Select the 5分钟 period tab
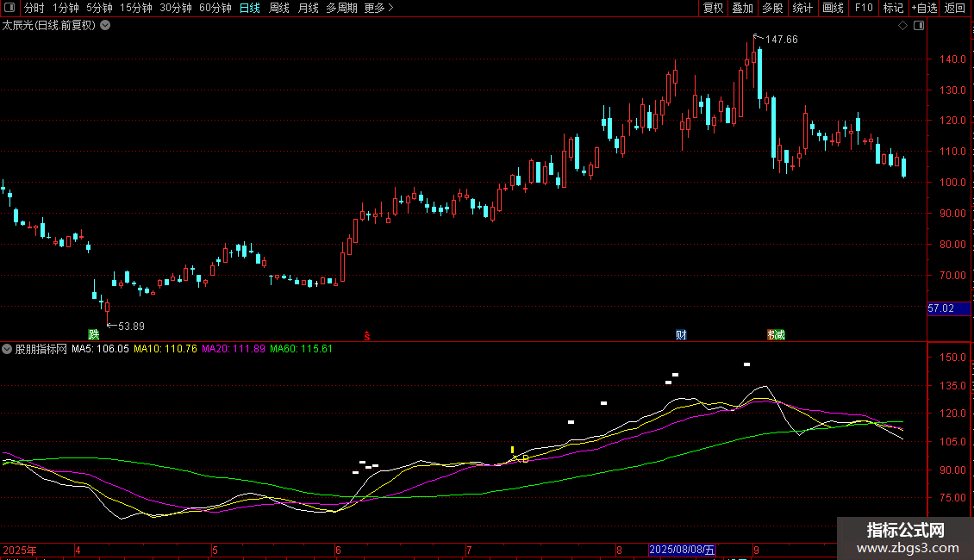Viewport: 974px width, 560px height. [99, 8]
